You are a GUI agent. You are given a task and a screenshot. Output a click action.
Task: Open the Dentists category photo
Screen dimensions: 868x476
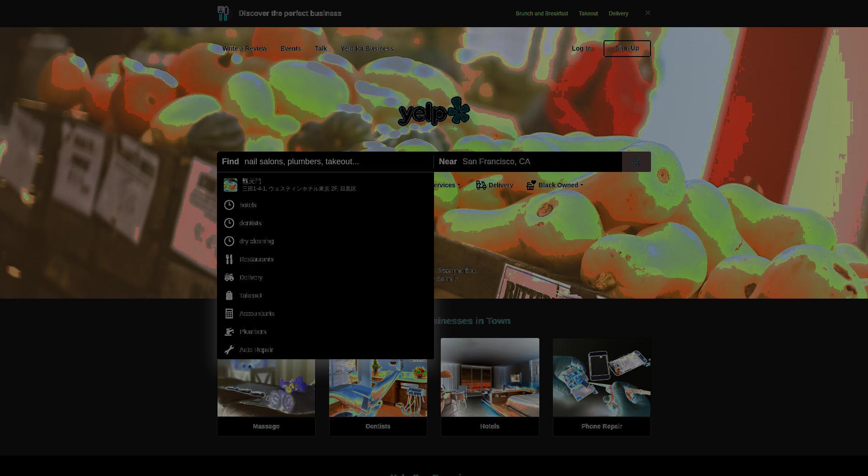378,388
